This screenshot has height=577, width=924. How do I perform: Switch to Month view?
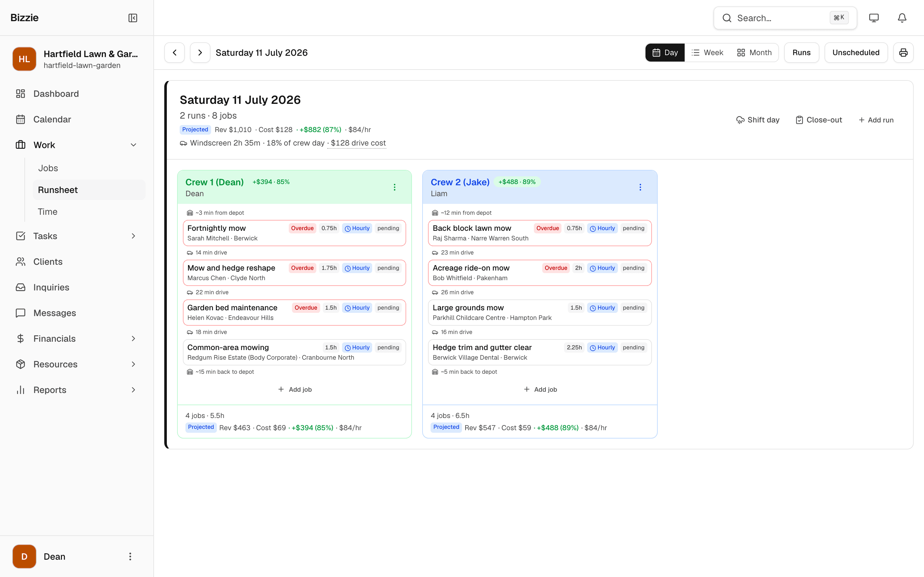coord(754,53)
